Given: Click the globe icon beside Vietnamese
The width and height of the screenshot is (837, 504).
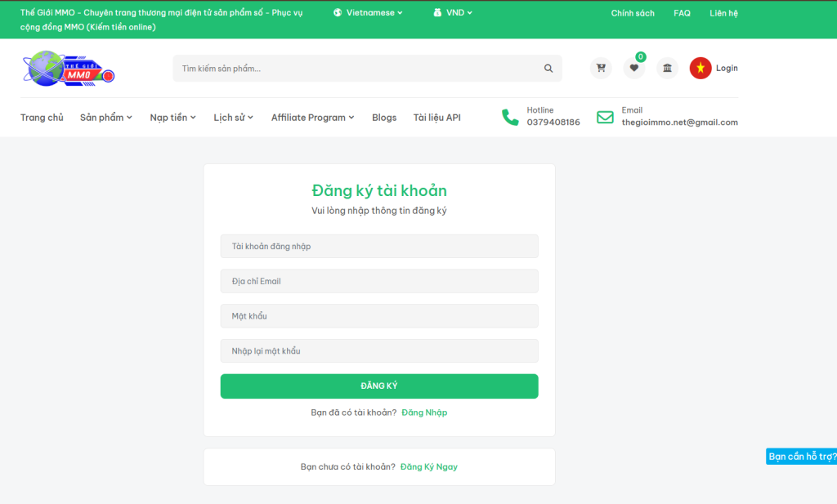Looking at the screenshot, I should (x=338, y=12).
